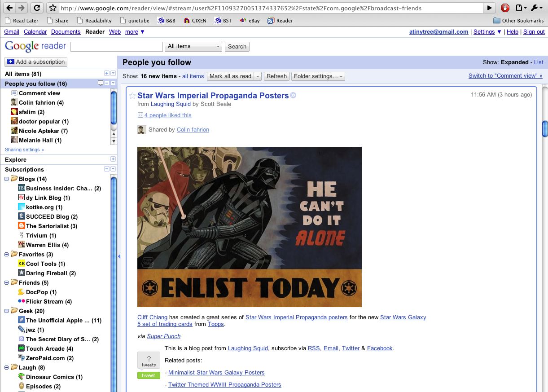The image size is (548, 392).
Task: Collapse the Favorites folder
Action: [x=7, y=254]
